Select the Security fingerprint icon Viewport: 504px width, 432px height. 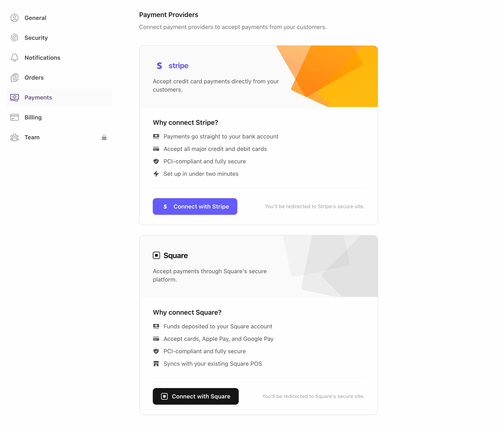coord(14,38)
